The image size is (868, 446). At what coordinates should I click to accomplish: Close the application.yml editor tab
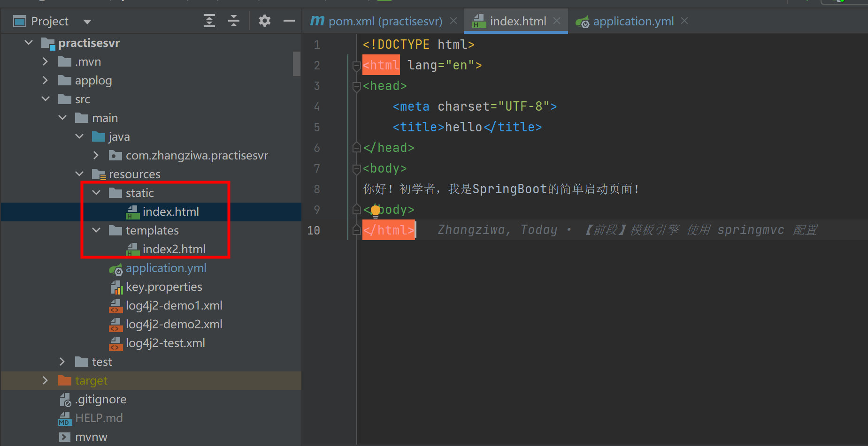pyautogui.click(x=684, y=21)
